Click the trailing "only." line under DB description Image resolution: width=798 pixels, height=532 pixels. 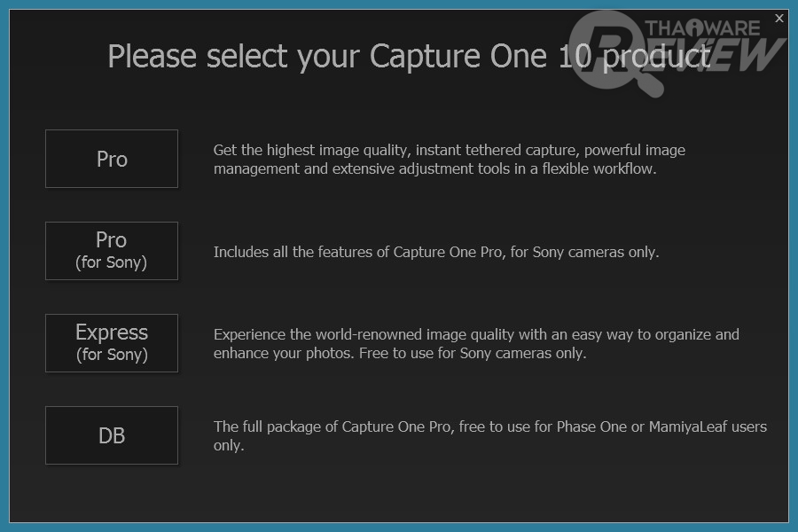point(228,445)
